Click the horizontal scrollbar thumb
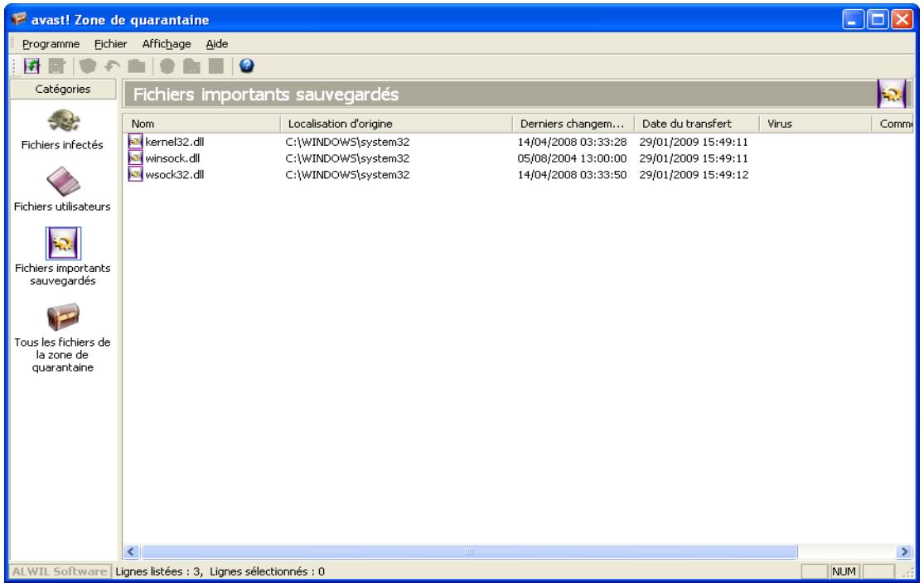Screen dimensions: 924x583 coord(469,551)
